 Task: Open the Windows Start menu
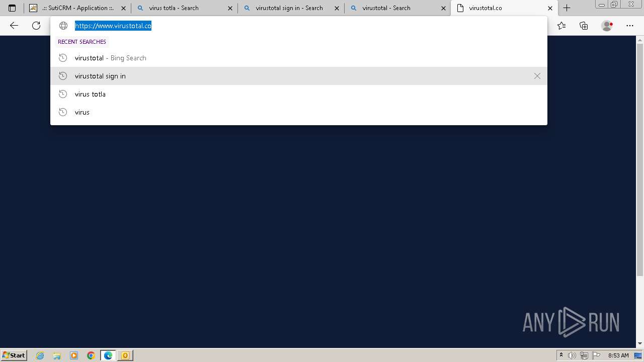point(14,355)
